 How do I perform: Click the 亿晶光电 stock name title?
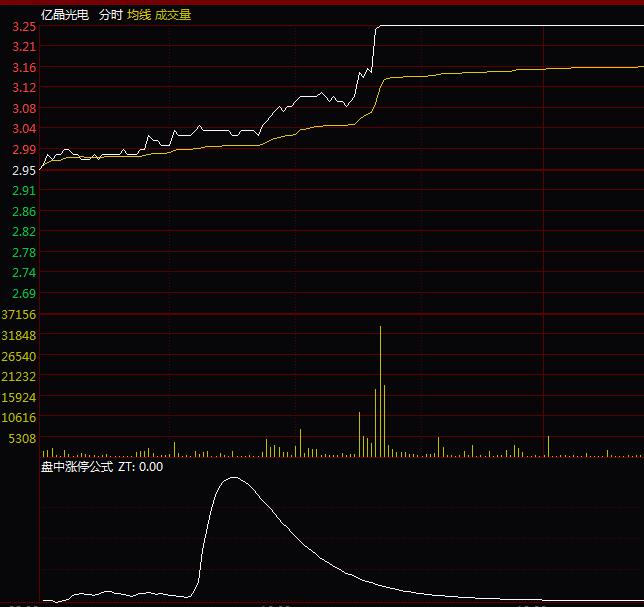click(x=65, y=15)
